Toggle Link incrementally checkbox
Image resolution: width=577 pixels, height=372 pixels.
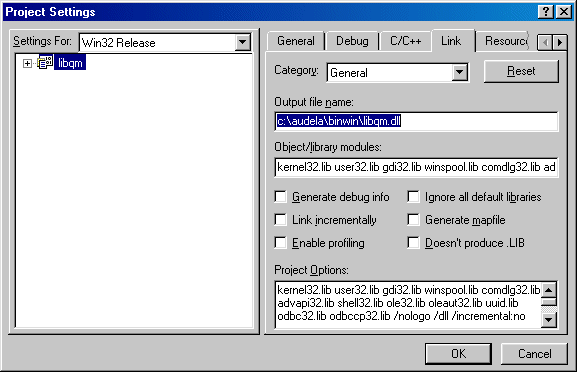(x=280, y=220)
